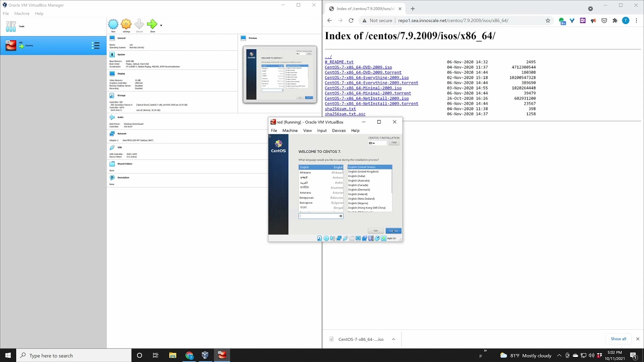Open dropdown arrow next to Show button

[161, 25]
